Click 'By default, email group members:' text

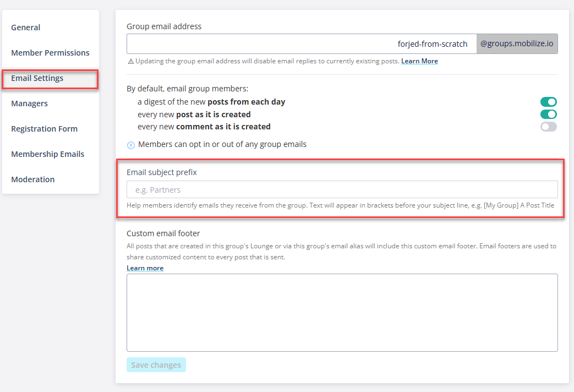pyautogui.click(x=188, y=89)
